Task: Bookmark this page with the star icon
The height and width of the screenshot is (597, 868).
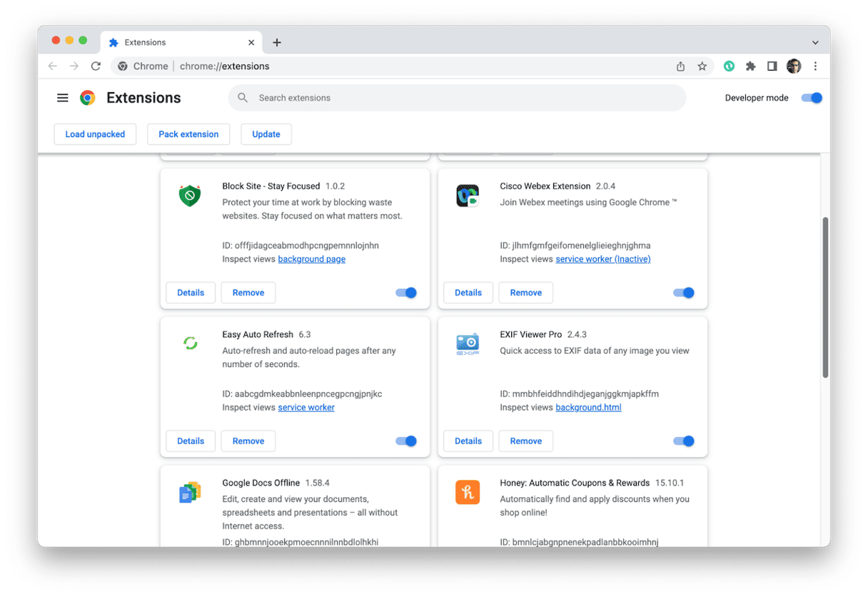Action: 702,66
